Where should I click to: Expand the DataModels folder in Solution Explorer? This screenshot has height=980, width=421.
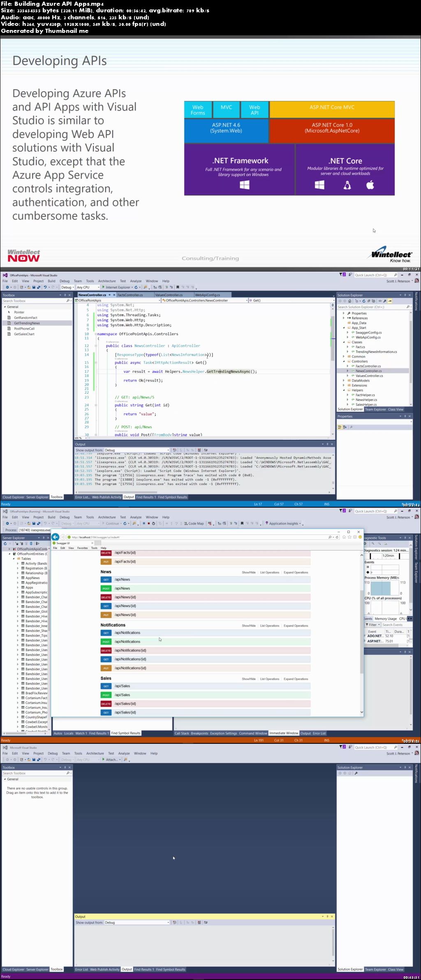tap(344, 380)
